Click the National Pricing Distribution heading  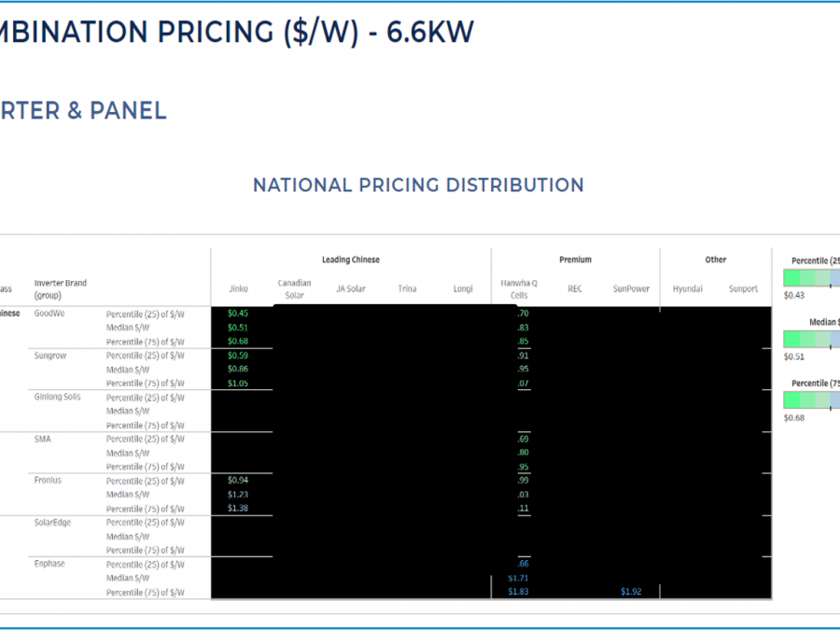click(418, 186)
